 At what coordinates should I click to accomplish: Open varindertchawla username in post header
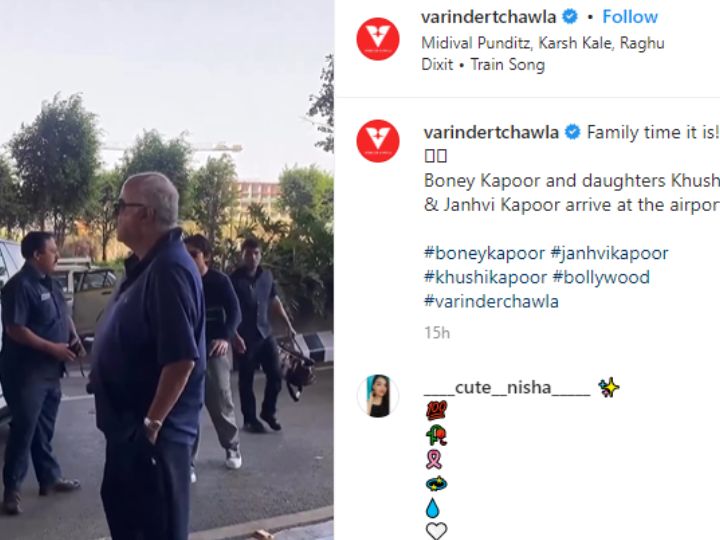point(489,17)
